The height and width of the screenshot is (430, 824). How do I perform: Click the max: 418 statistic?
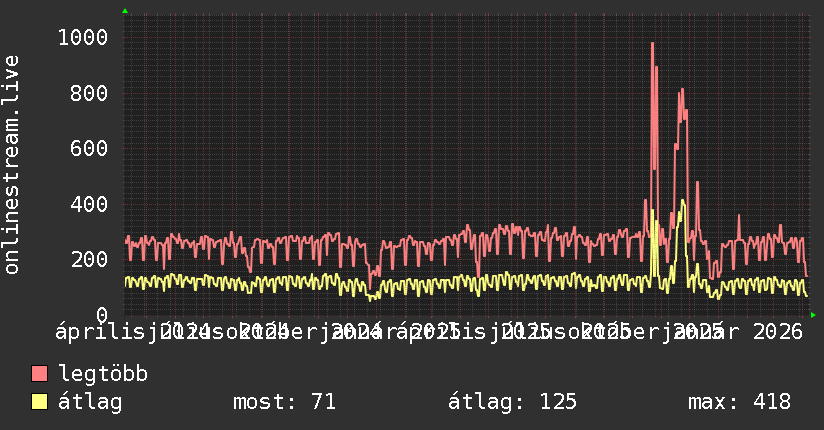739,402
